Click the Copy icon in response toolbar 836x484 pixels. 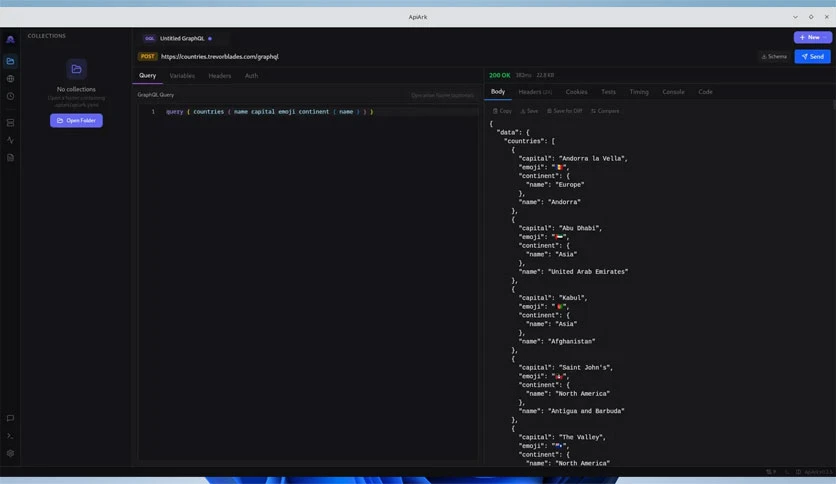point(495,111)
